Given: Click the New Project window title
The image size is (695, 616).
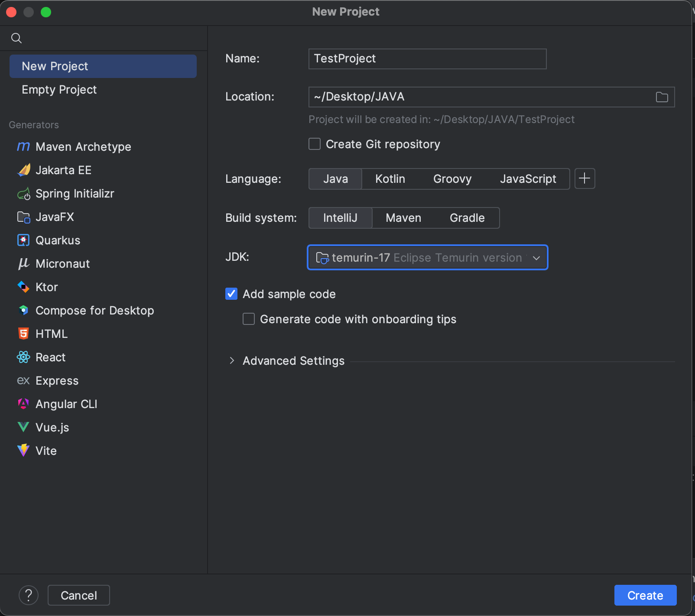Looking at the screenshot, I should [346, 12].
